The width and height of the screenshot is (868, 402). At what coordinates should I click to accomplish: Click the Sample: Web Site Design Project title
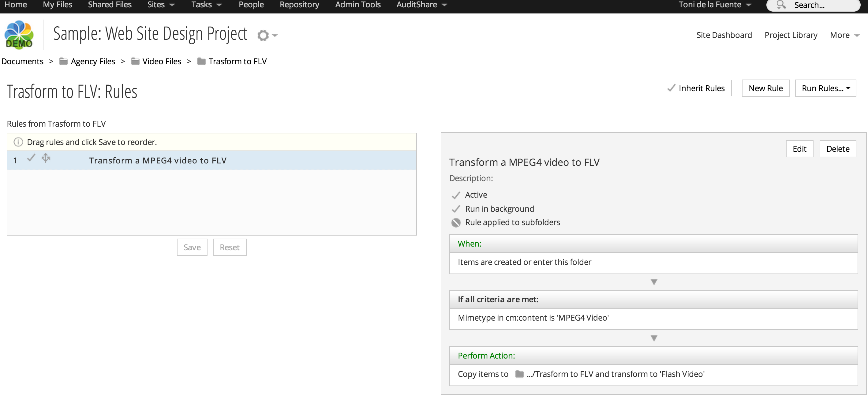click(x=150, y=34)
